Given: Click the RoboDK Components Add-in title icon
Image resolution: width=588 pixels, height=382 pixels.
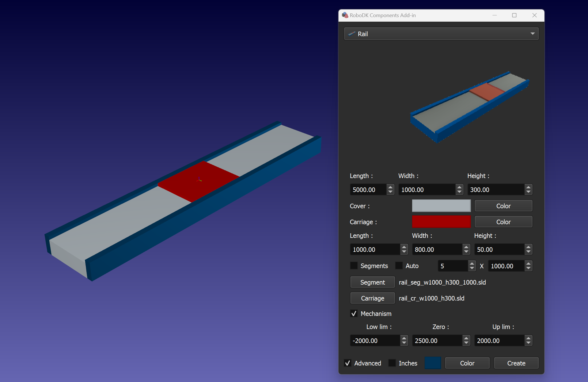Looking at the screenshot, I should (345, 15).
